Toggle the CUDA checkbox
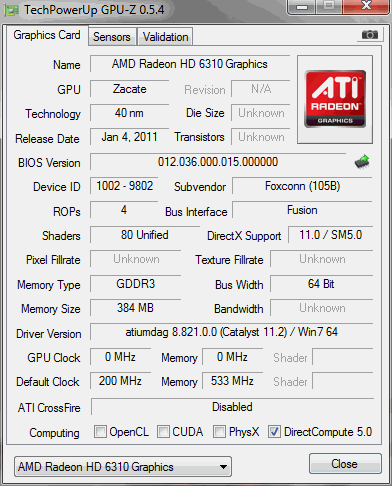This screenshot has height=486, width=392. click(x=163, y=431)
